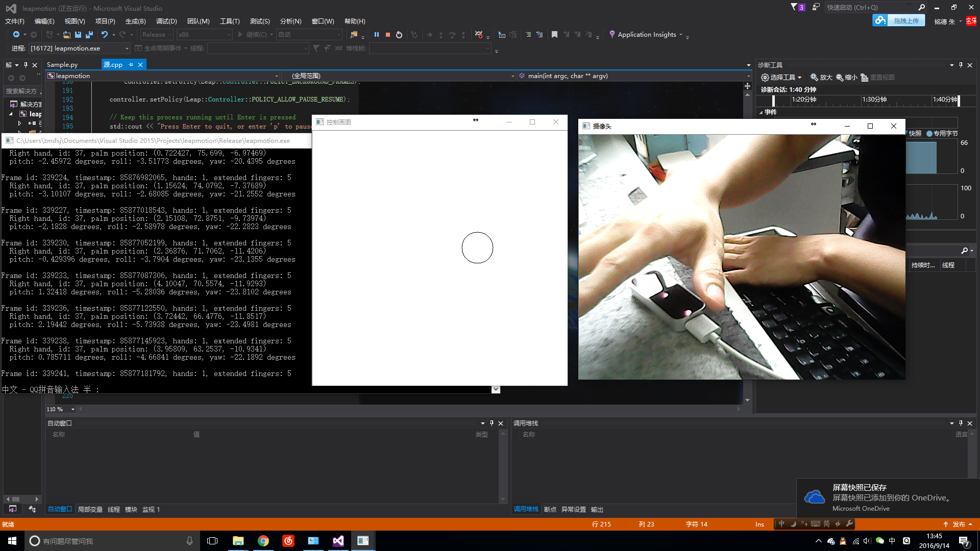The image size is (980, 551).
Task: Open the 工具(T) menu
Action: [230, 21]
